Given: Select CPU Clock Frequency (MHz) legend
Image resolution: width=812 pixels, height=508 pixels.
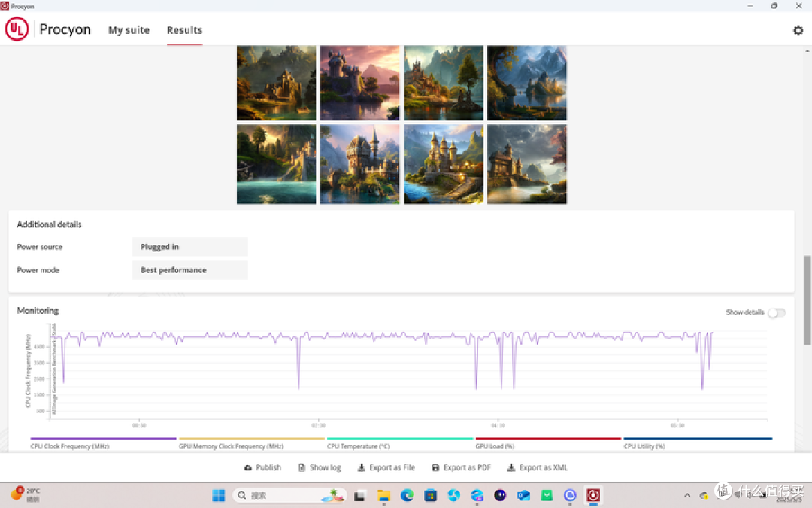Looking at the screenshot, I should pyautogui.click(x=103, y=443).
